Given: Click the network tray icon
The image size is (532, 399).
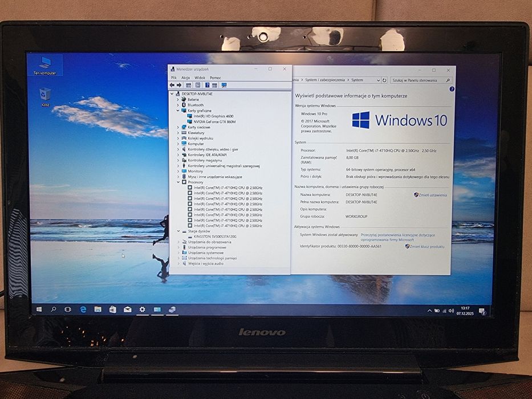Looking at the screenshot, I should tap(444, 311).
